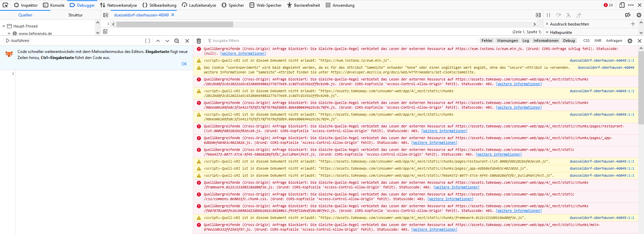This screenshot has width=644, height=234.
Task: Switch to the Quellen sidebar tab
Action: (25, 15)
